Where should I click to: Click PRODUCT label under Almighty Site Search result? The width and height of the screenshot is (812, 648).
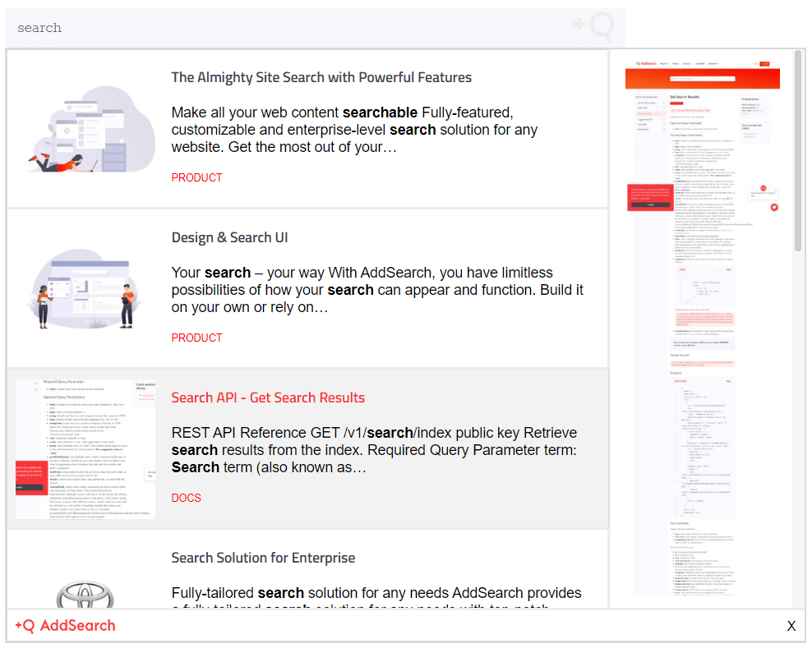[196, 177]
